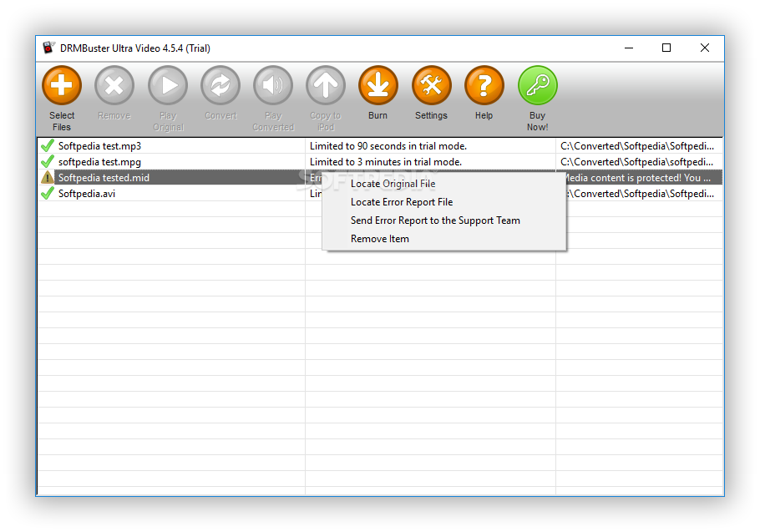Maximize the DRMBuster window
The width and height of the screenshot is (760, 532).
click(x=666, y=48)
